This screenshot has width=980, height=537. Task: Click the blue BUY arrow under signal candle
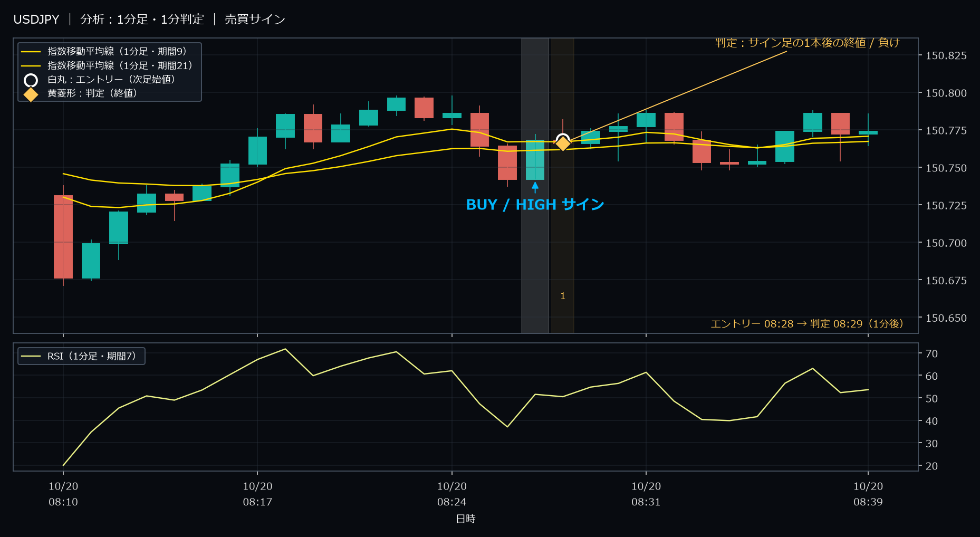pyautogui.click(x=535, y=187)
